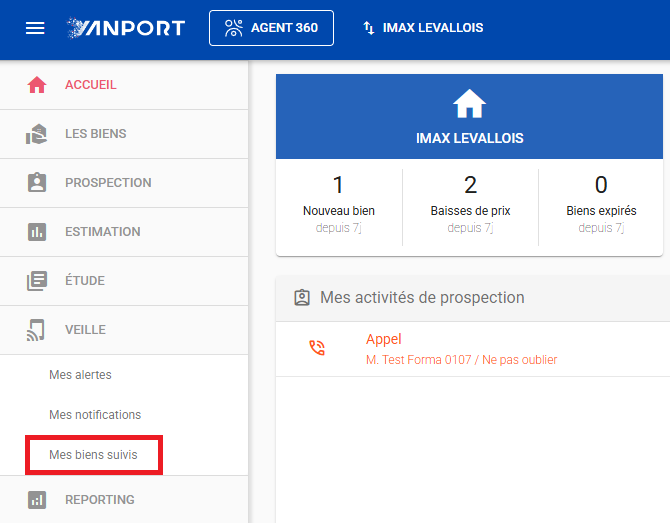Viewport: 670px width, 523px height.
Task: Open the hamburger menu
Action: tap(35, 28)
